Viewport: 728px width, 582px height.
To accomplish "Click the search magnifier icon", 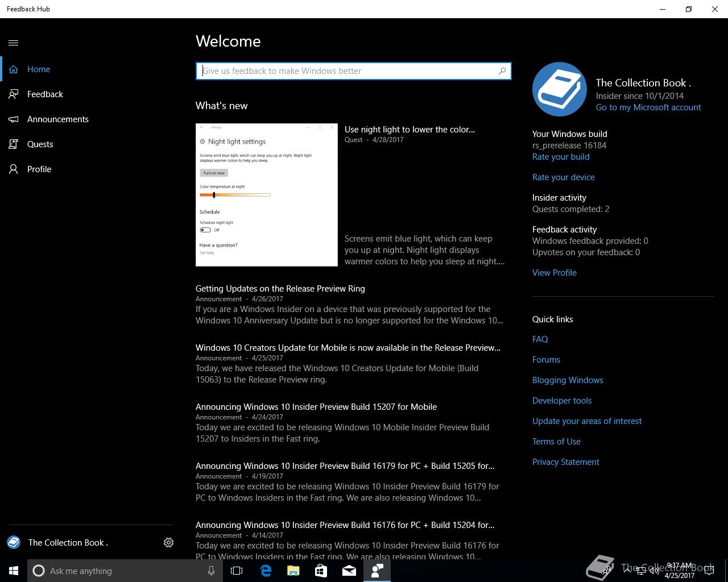I will coord(502,71).
